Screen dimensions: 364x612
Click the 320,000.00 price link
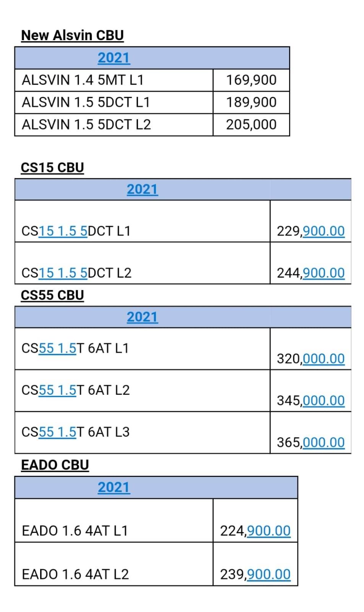(323, 359)
